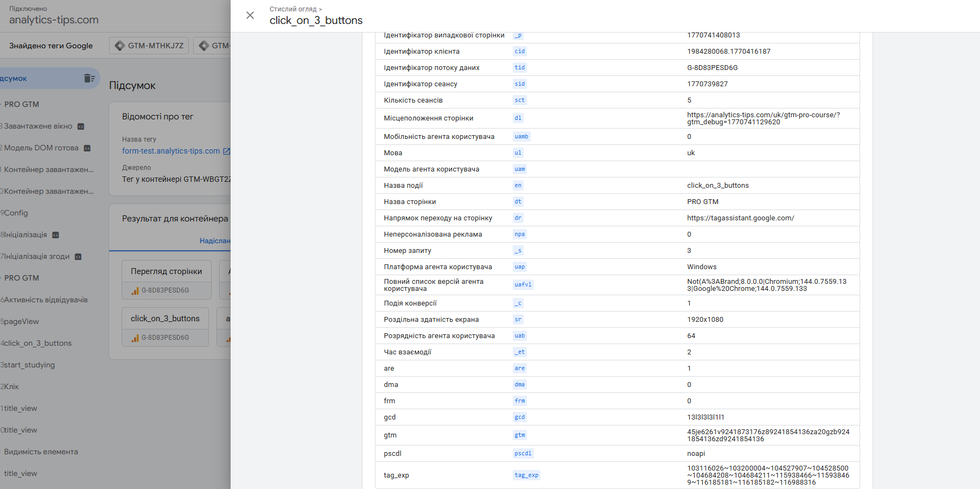980x489 pixels.
Task: Switch to the Надіслані tab
Action: pyautogui.click(x=216, y=240)
